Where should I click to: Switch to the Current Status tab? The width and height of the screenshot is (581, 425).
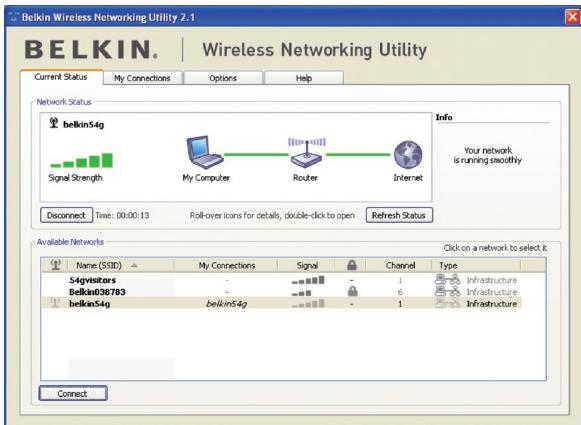click(61, 77)
